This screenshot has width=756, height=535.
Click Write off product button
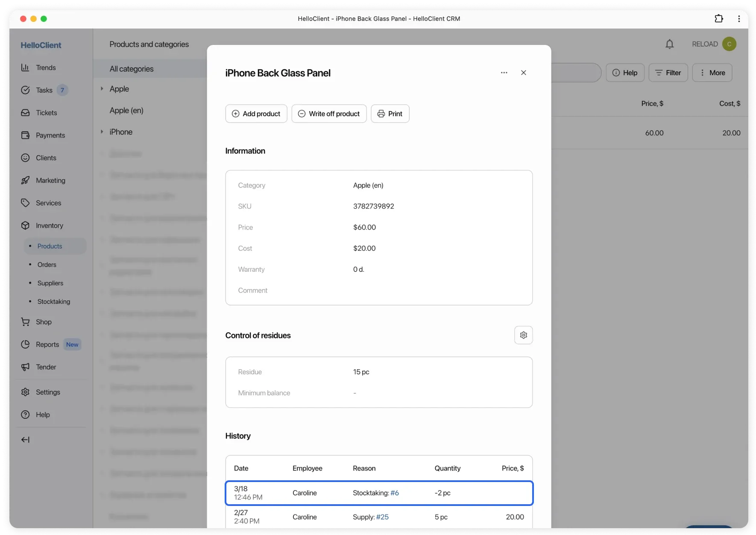coord(329,114)
